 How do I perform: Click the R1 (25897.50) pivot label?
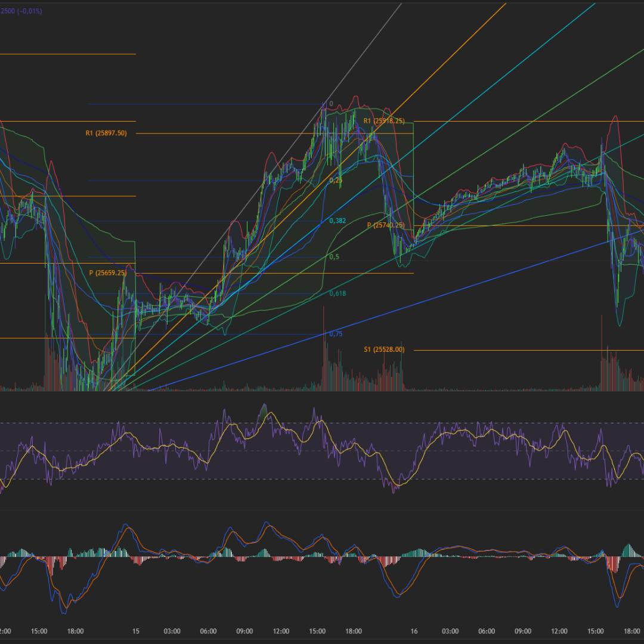(106, 134)
